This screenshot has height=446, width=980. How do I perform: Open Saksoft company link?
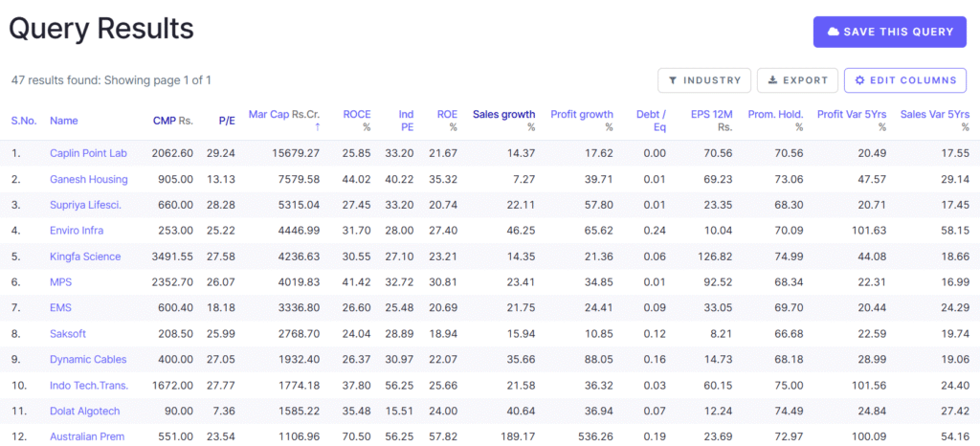tap(68, 334)
